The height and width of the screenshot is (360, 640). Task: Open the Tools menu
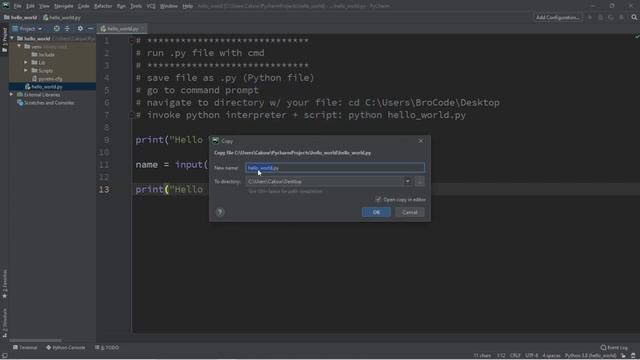click(x=136, y=6)
